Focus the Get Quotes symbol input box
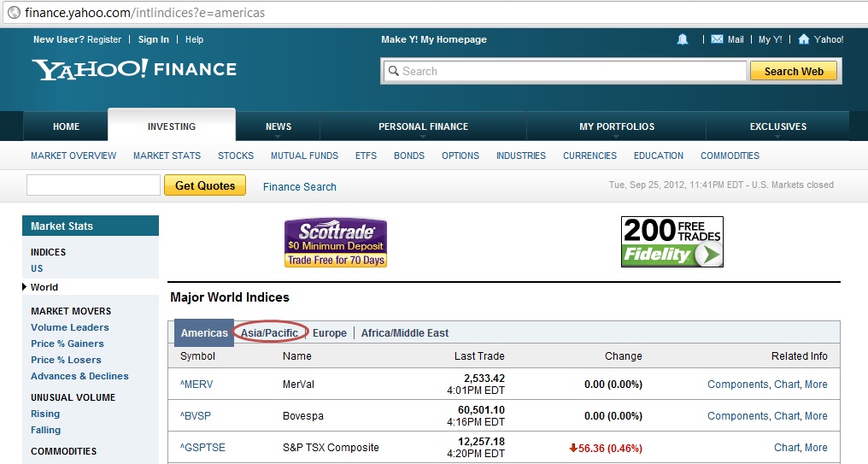The width and height of the screenshot is (868, 464). 94,185
